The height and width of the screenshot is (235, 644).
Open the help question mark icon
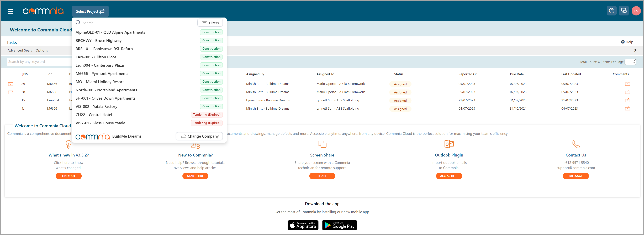coord(611,11)
